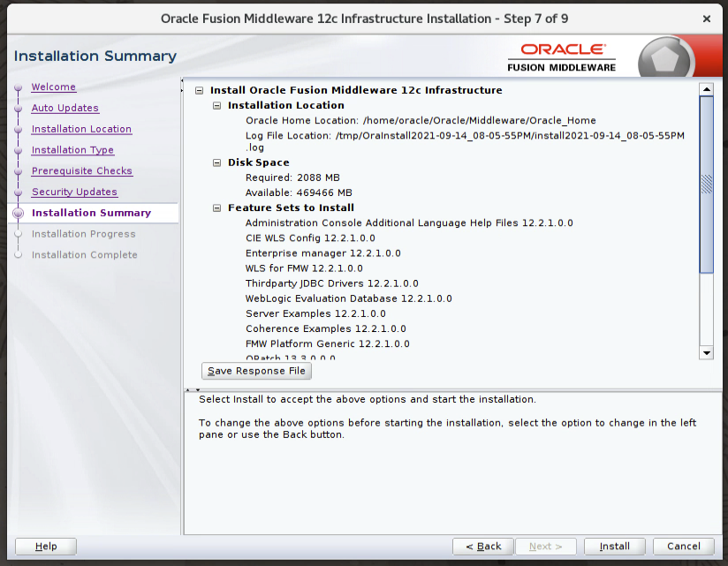The width and height of the screenshot is (728, 566).
Task: Select the Thirdparty JDBC Drivers 12.2.1.0.0 row
Action: (332, 283)
